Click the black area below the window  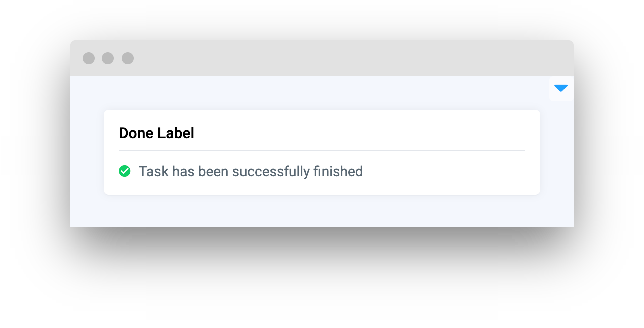tap(322, 277)
